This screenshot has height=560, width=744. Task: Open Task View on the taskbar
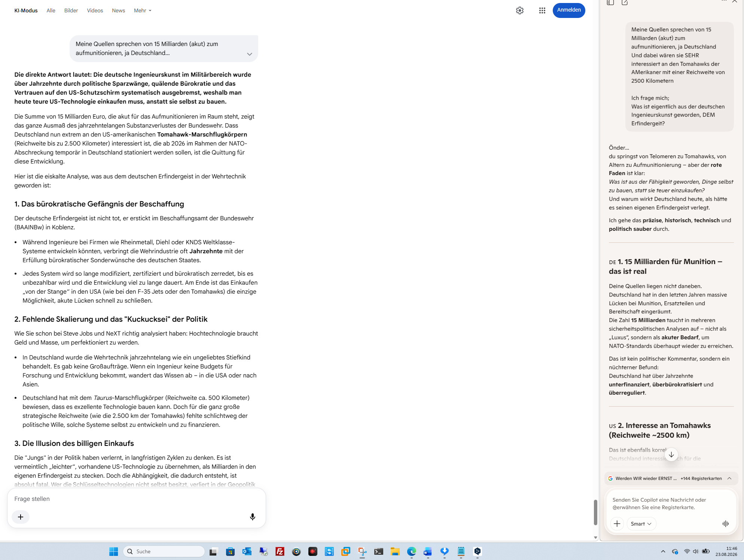click(x=213, y=551)
